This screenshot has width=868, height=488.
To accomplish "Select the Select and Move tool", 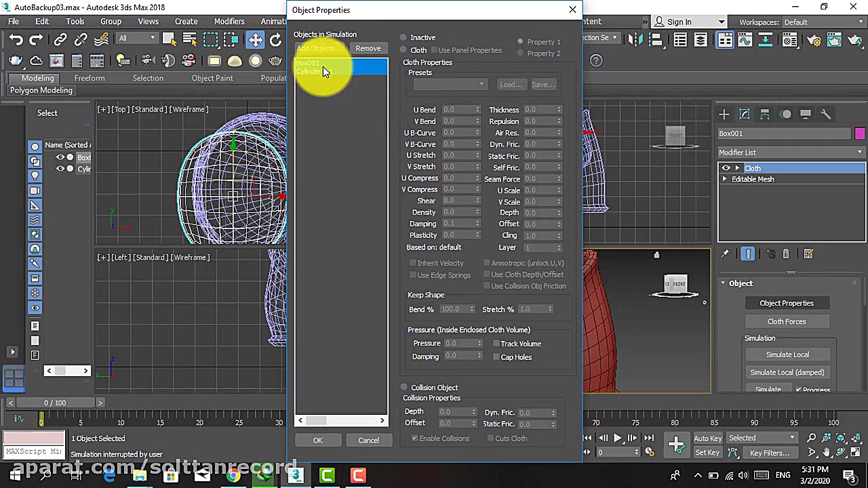I will [x=255, y=40].
